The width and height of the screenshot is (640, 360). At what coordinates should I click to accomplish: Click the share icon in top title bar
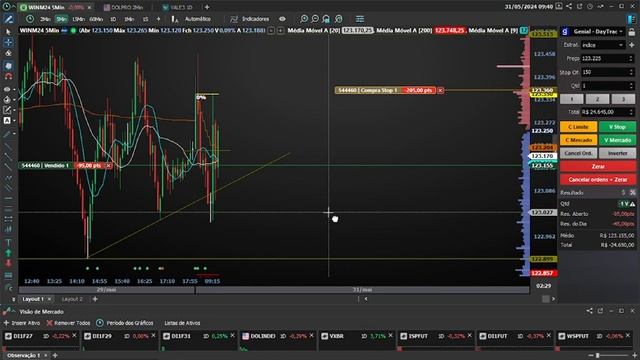tap(569, 7)
